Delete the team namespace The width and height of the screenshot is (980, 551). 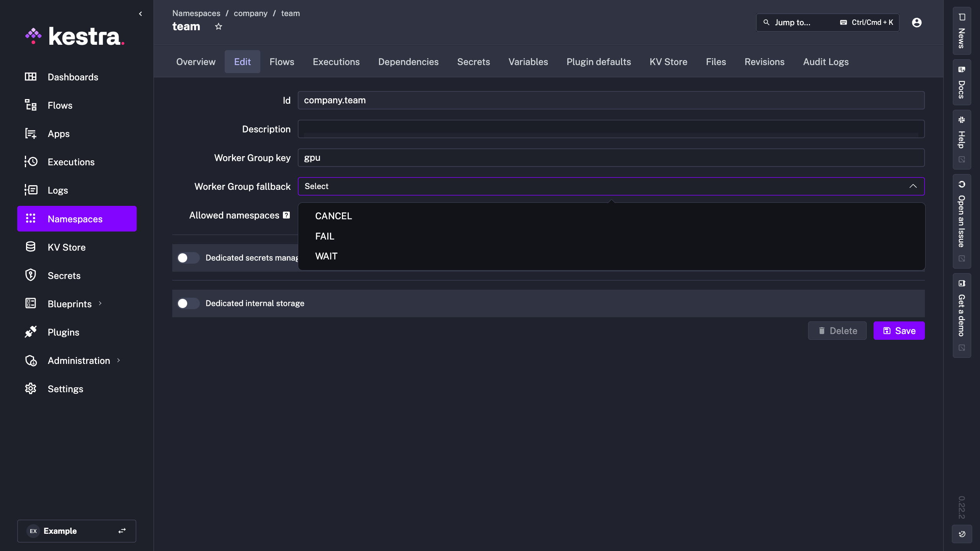point(837,330)
